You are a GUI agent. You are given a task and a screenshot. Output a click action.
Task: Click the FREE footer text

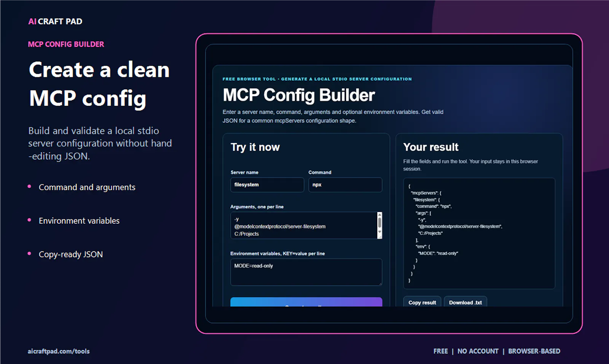(x=440, y=351)
